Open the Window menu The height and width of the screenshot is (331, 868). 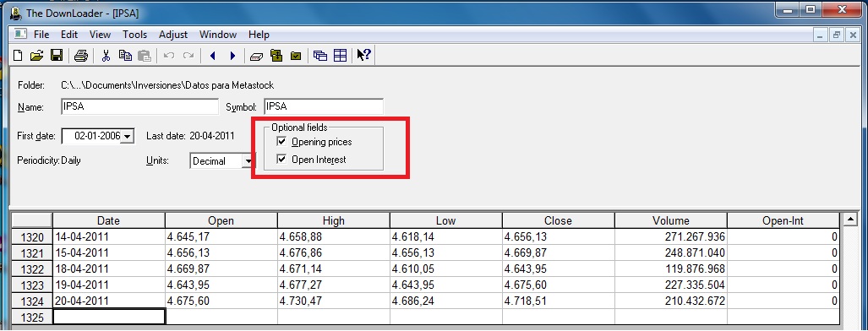click(218, 35)
